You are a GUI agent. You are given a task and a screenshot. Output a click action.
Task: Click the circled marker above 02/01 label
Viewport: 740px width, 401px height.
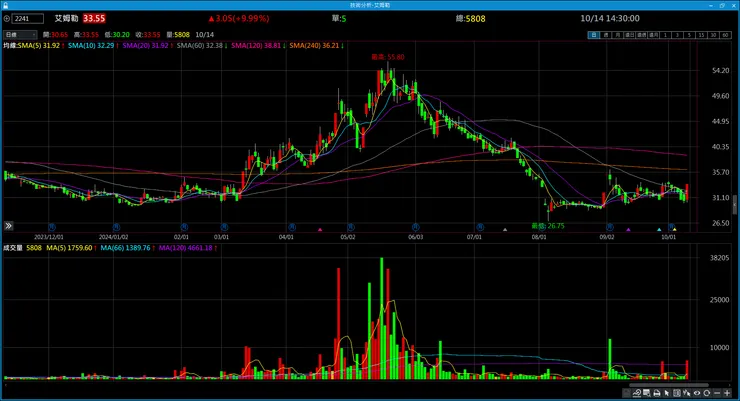tap(184, 227)
